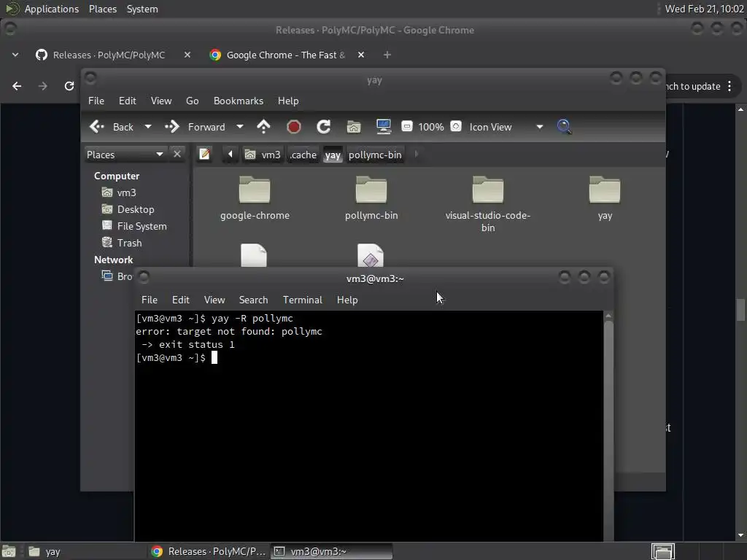Select the yay folder icon
The height and width of the screenshot is (560, 747).
tap(605, 190)
